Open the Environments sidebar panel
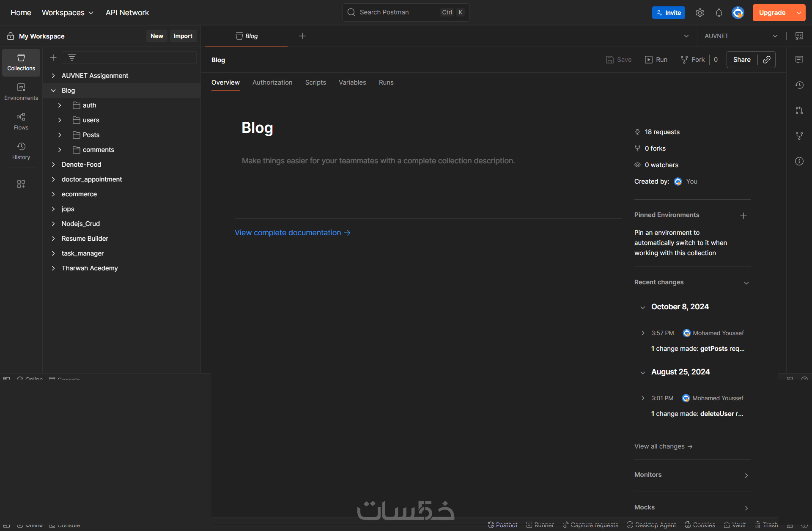Viewport: 812px width, 531px height. click(x=21, y=91)
